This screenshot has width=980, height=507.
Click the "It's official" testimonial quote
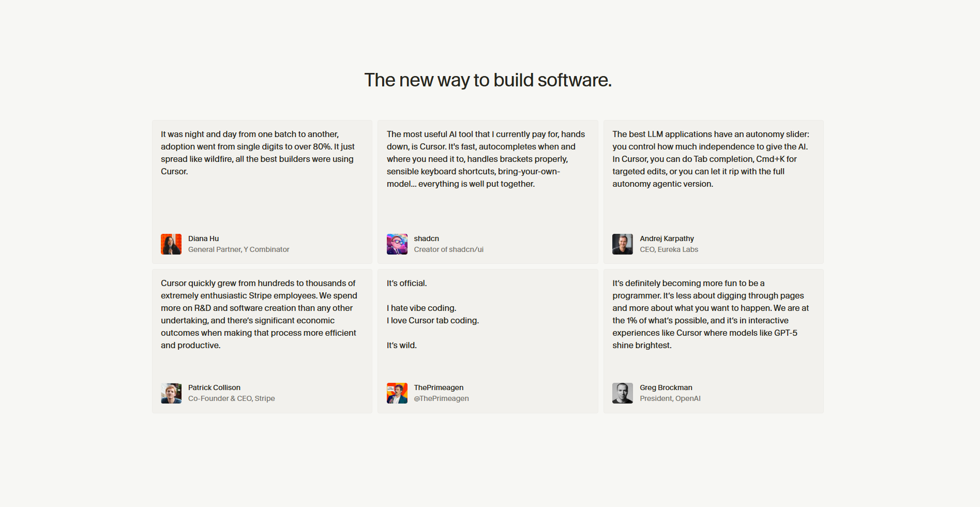click(433, 314)
